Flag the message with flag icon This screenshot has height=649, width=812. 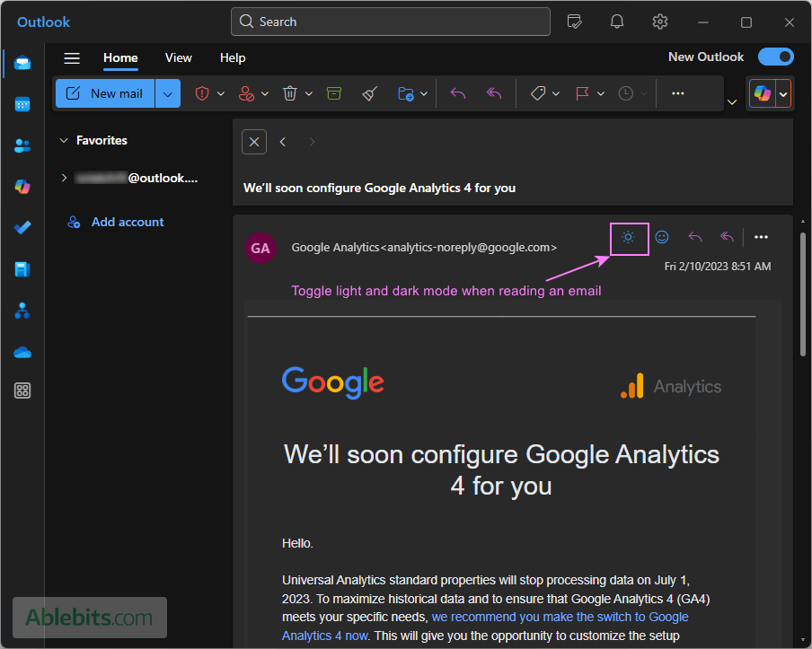pos(582,93)
